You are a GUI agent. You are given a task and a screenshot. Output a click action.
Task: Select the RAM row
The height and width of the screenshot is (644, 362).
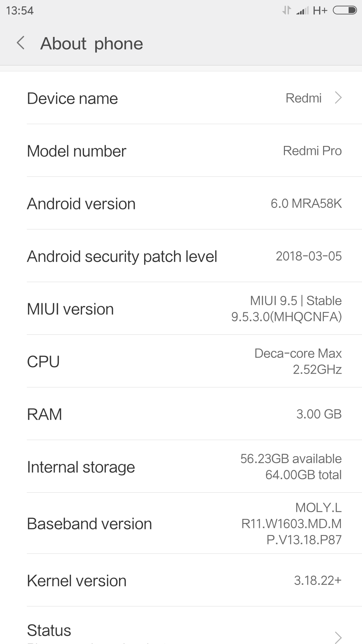coord(181,414)
